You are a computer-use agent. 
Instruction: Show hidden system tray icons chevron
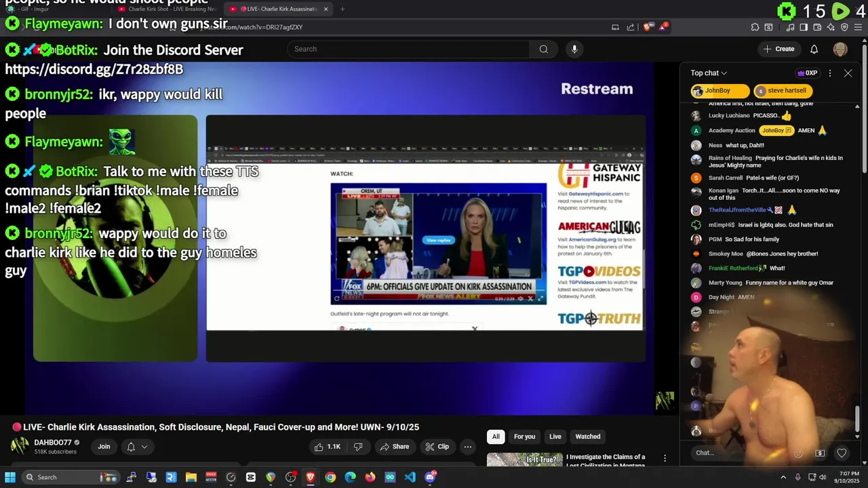coord(783,477)
